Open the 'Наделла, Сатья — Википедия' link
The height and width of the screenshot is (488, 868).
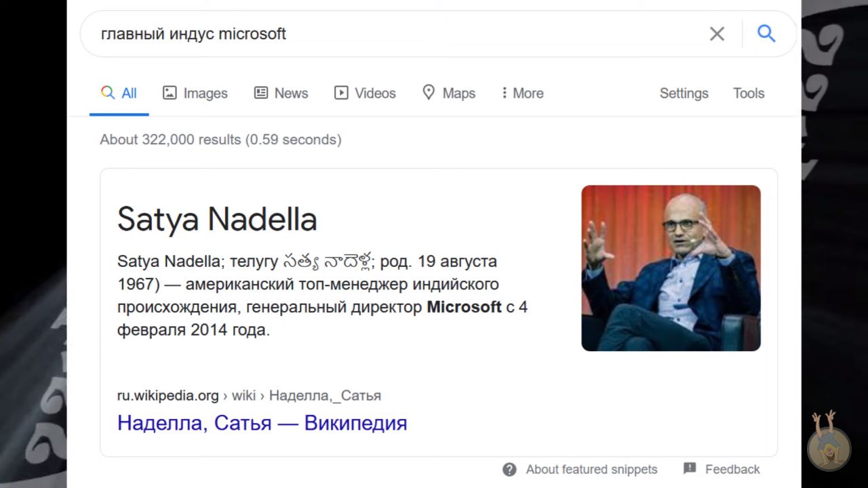[262, 423]
